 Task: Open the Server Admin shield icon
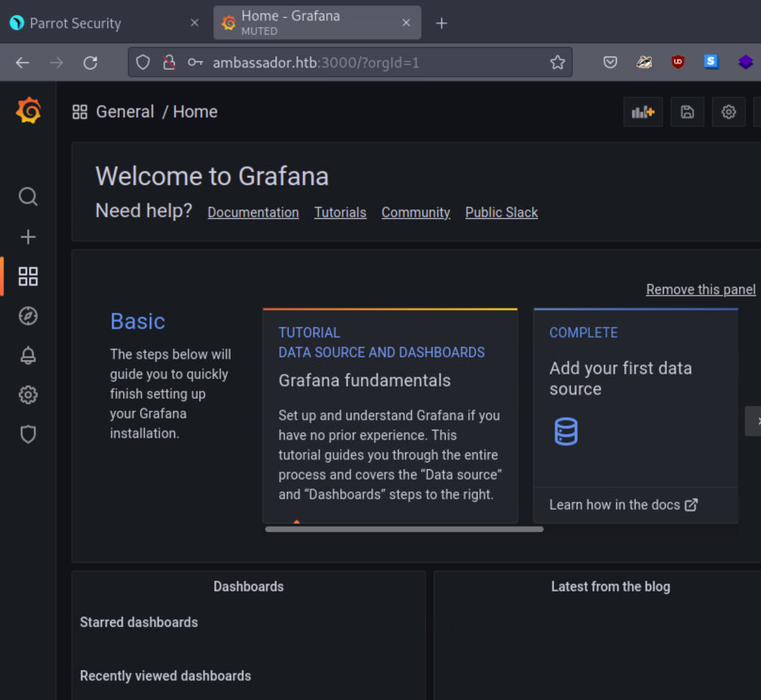(28, 434)
